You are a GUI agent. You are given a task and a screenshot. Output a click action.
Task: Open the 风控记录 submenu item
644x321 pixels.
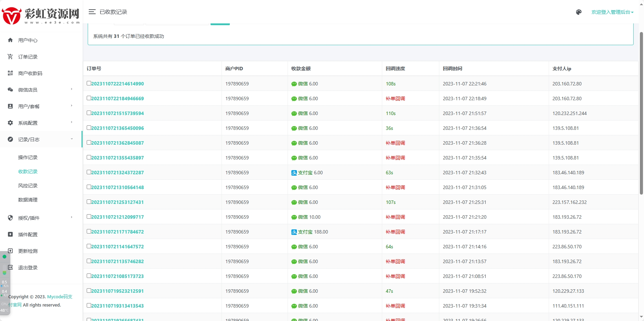click(28, 186)
